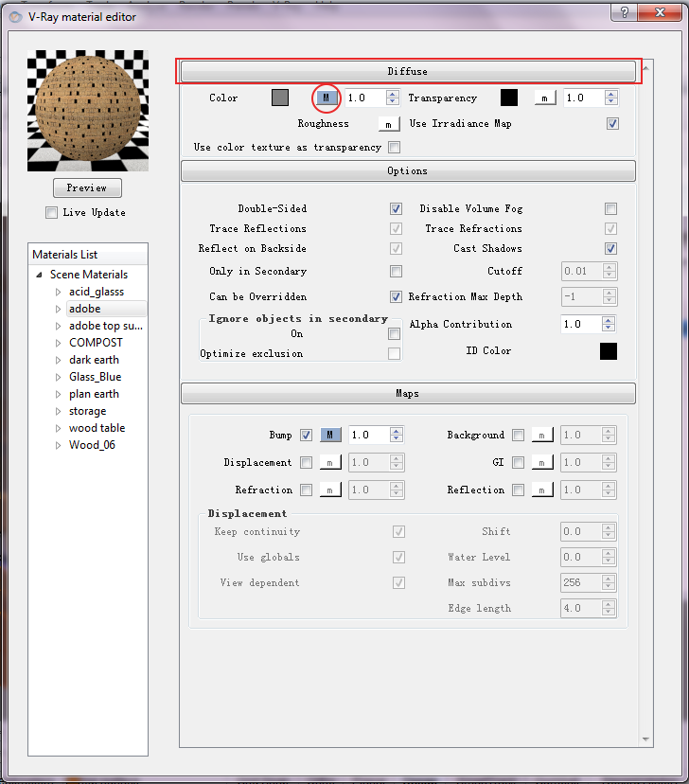The width and height of the screenshot is (689, 784).
Task: Select the wood table material
Action: click(97, 428)
